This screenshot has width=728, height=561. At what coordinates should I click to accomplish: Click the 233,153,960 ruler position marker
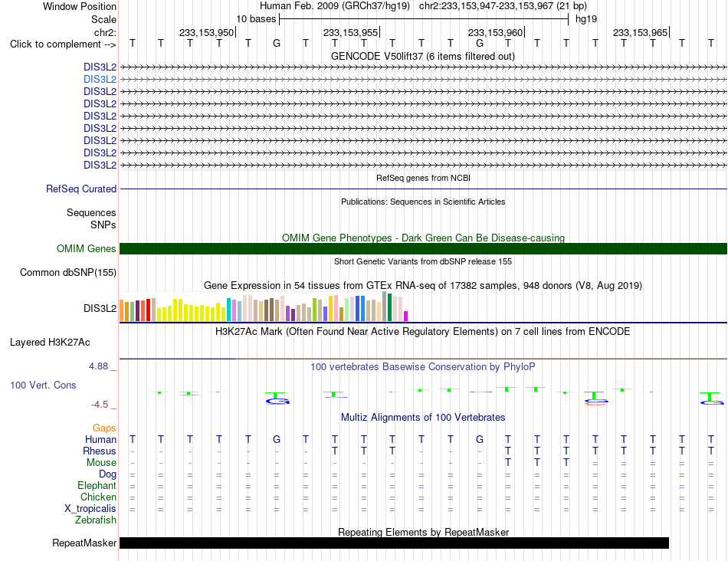coord(497,32)
